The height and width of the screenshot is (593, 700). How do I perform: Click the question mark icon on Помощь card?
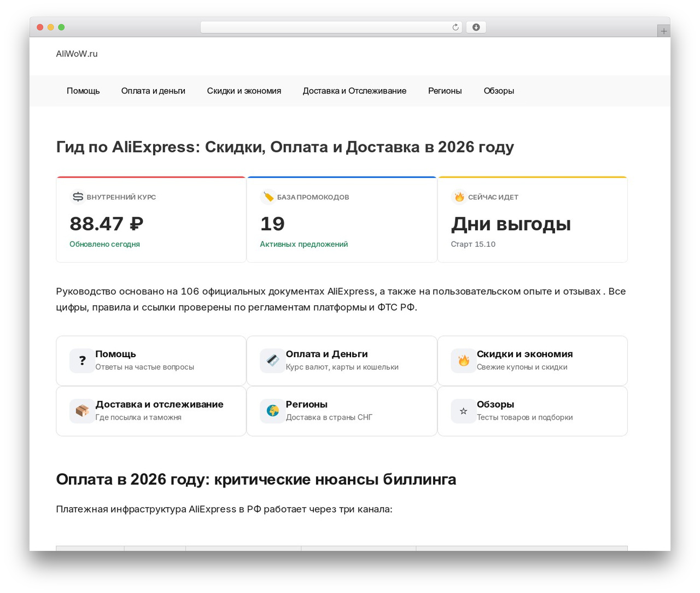pyautogui.click(x=82, y=361)
